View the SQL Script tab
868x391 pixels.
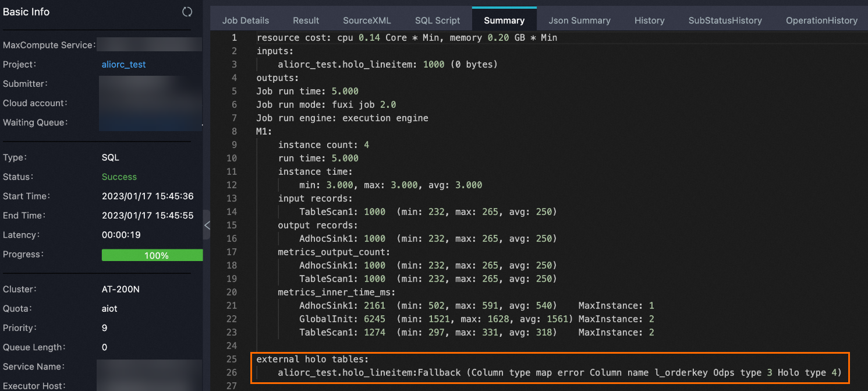tap(437, 20)
